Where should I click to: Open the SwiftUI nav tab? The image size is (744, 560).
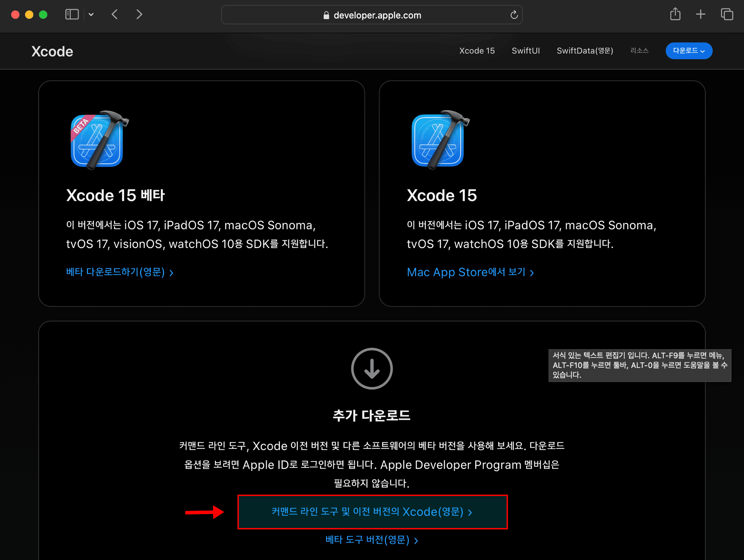[525, 51]
